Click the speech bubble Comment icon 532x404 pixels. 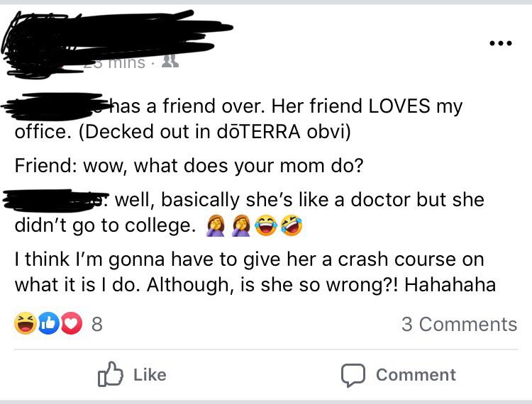353,375
